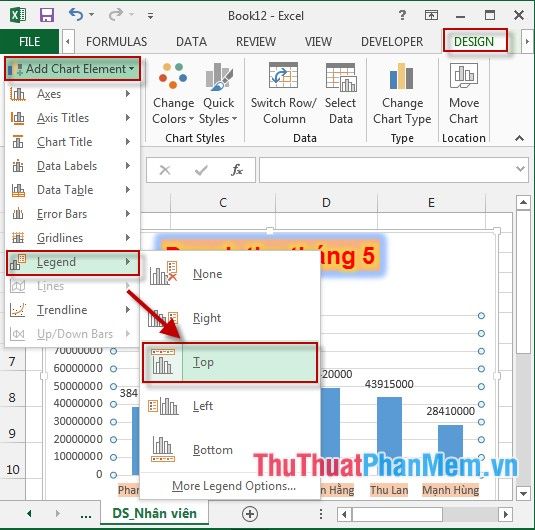This screenshot has width=535, height=530.
Task: Select column D header
Action: pyautogui.click(x=326, y=203)
